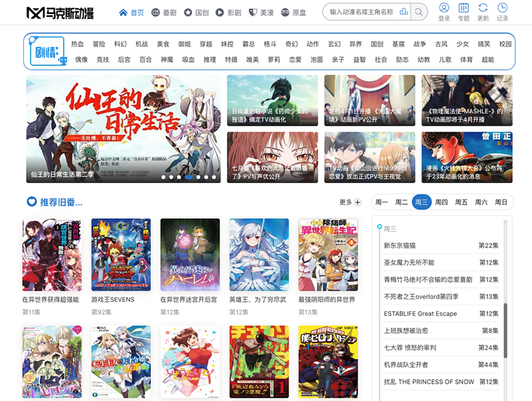Select the 周四 schedule tab
The width and height of the screenshot is (532, 401).
tap(442, 202)
